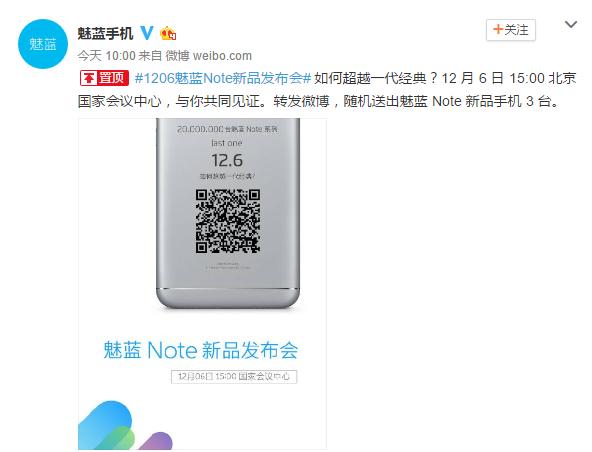The image size is (592, 452).
Task: Click the blue V verification badge
Action: point(147,33)
